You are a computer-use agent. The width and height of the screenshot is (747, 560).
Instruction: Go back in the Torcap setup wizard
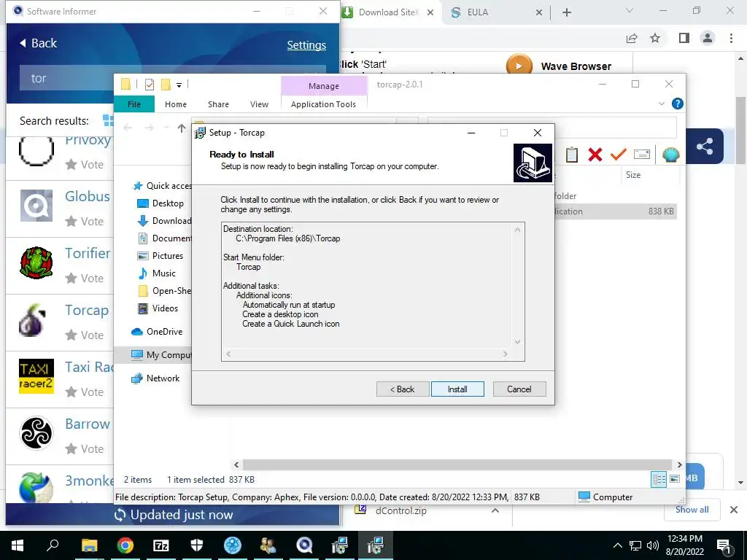coord(403,389)
